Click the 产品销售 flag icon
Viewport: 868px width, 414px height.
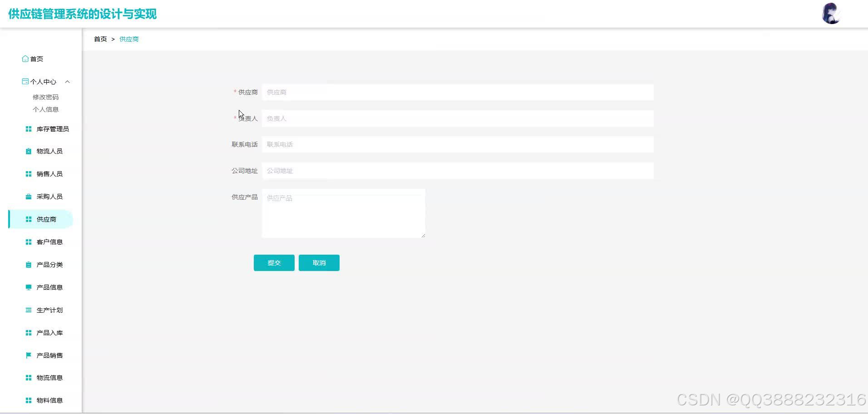pyautogui.click(x=29, y=355)
